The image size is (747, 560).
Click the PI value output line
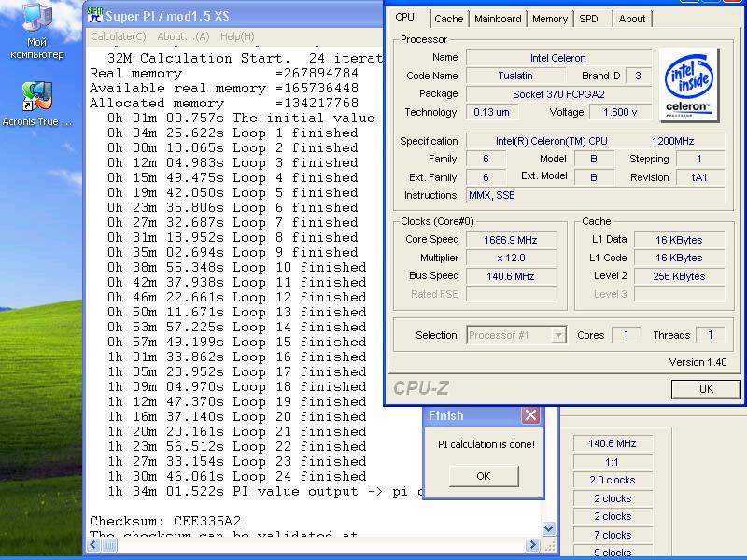click(x=264, y=492)
